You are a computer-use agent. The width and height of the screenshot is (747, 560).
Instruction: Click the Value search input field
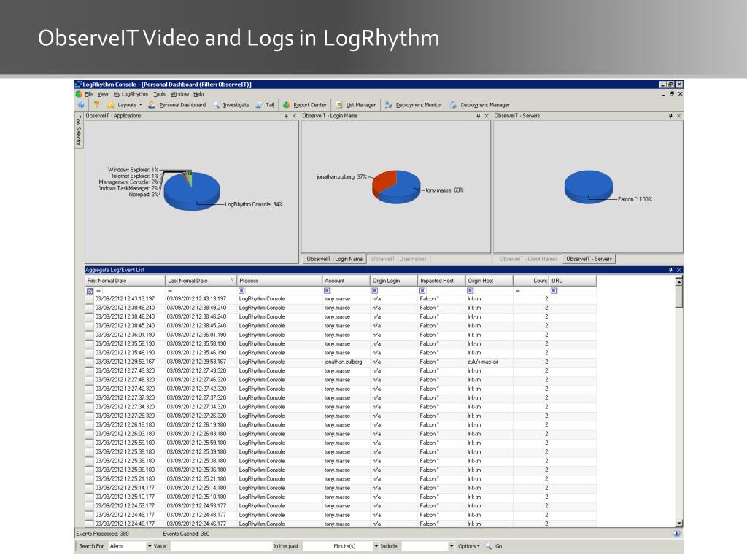[220, 546]
